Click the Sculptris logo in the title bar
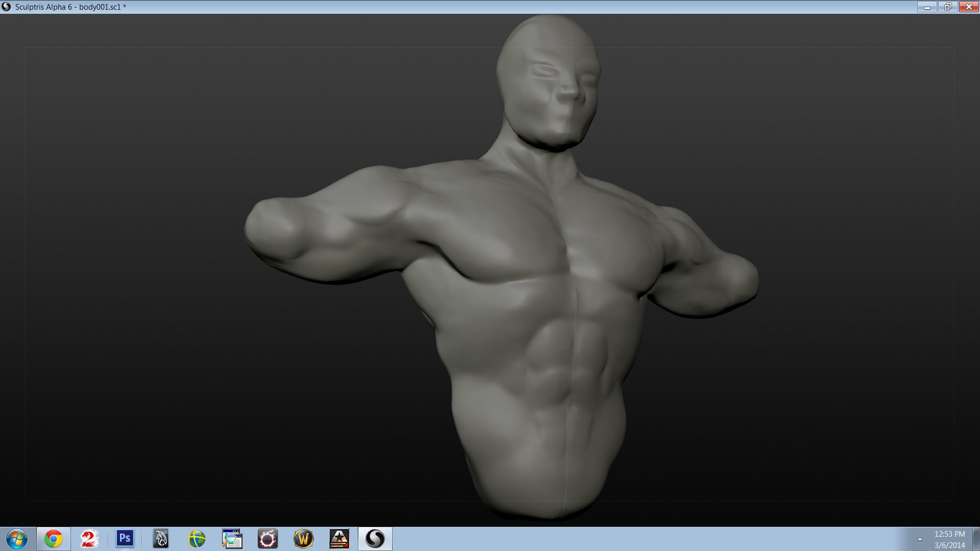 click(6, 7)
